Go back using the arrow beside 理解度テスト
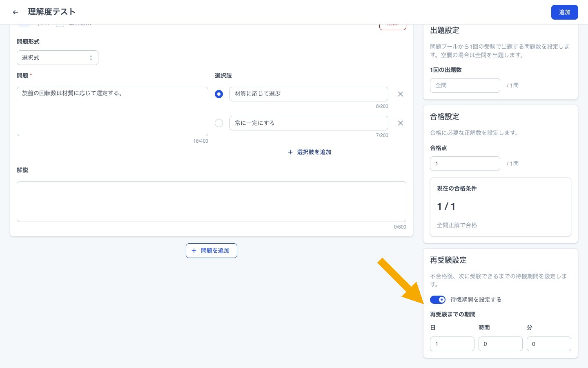588x368 pixels. 16,12
